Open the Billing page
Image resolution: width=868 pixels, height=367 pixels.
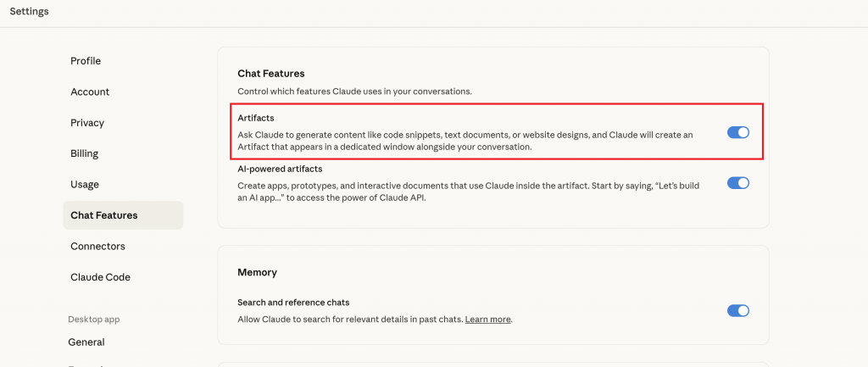coord(85,153)
